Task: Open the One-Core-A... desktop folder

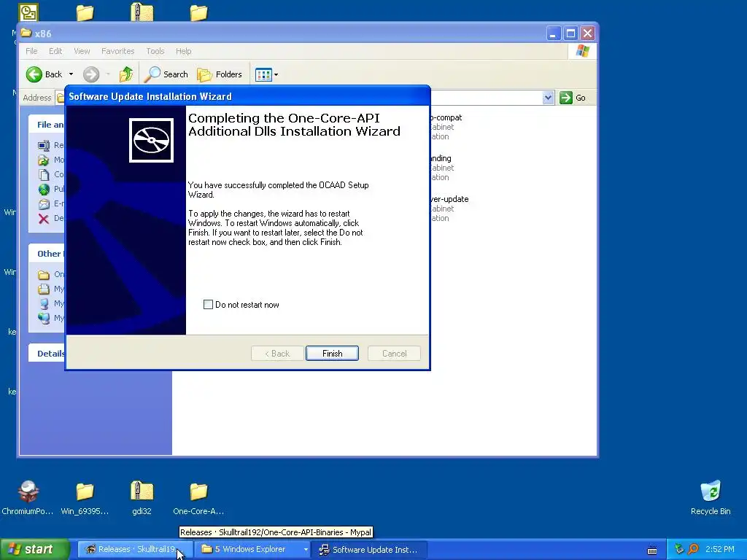Action: [x=198, y=498]
